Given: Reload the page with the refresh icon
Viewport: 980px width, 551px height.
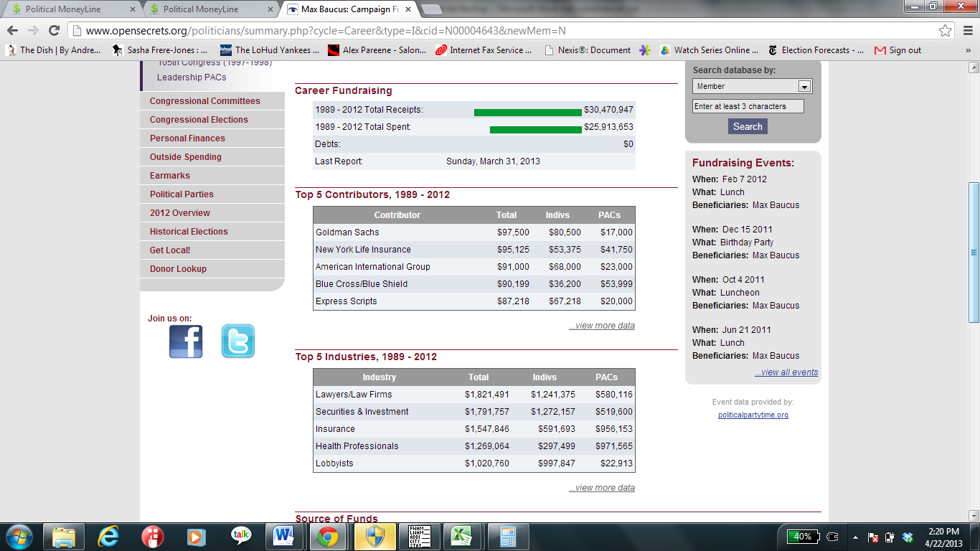Looking at the screenshot, I should 54,31.
